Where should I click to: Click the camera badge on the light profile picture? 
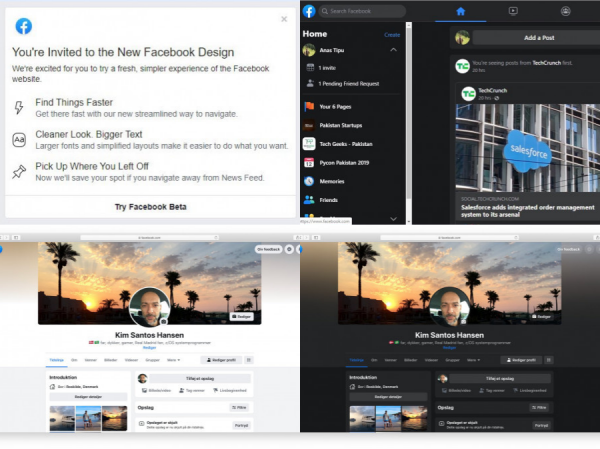(164, 322)
